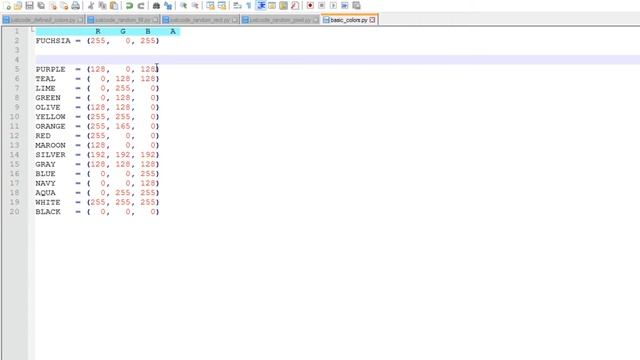This screenshot has width=640, height=360.
Task: Open the user defined language icon
Action: 272,6
